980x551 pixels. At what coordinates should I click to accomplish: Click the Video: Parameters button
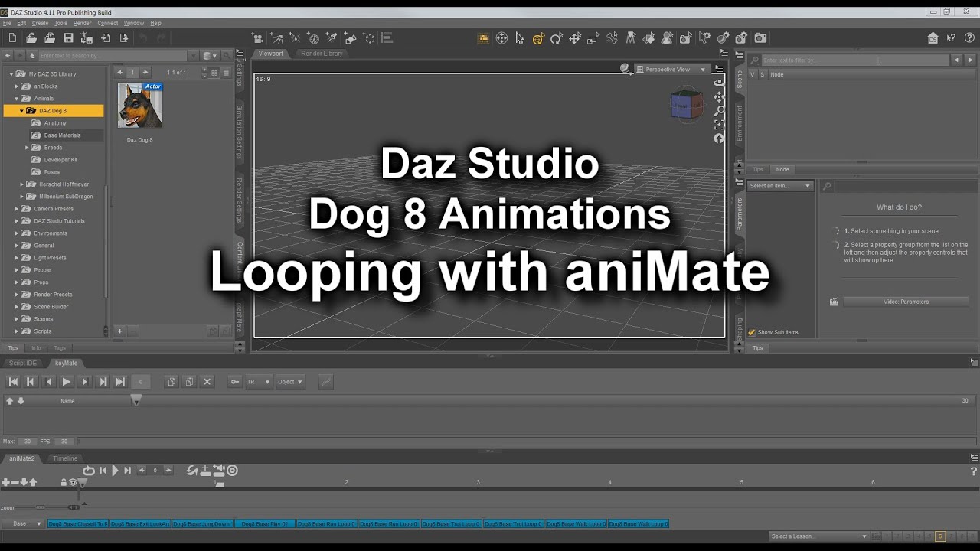pos(906,302)
